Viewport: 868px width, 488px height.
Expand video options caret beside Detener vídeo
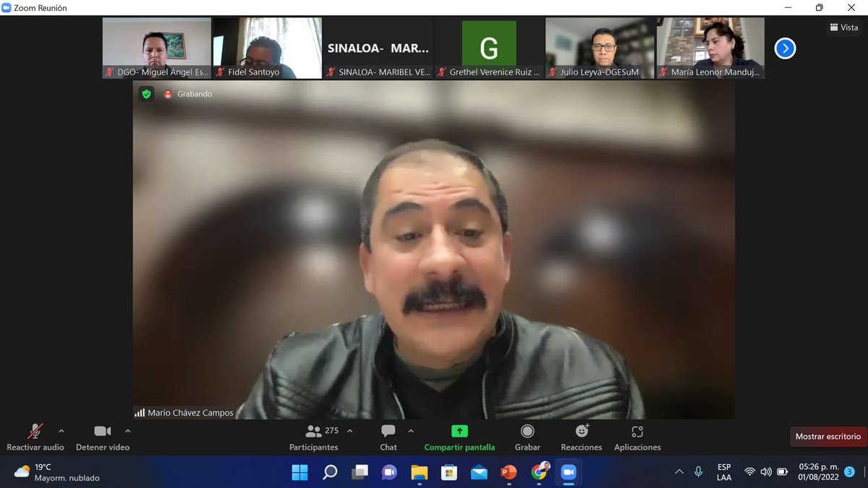point(128,431)
